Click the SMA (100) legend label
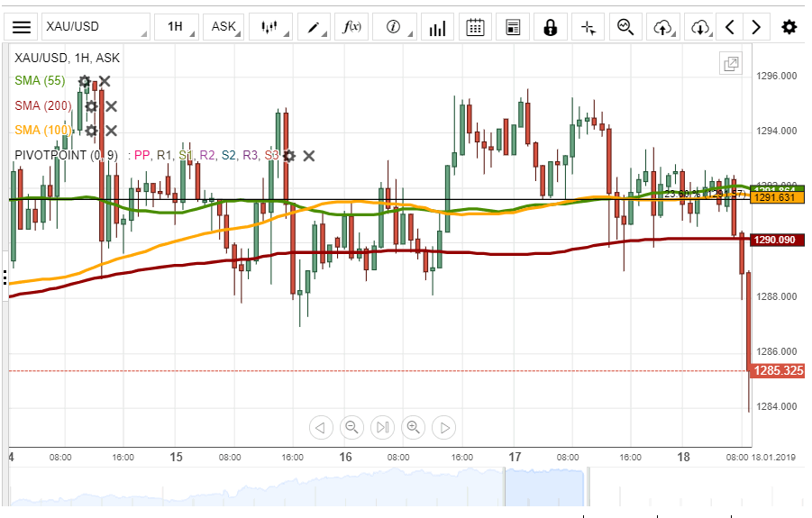The width and height of the screenshot is (812, 518). 43,131
